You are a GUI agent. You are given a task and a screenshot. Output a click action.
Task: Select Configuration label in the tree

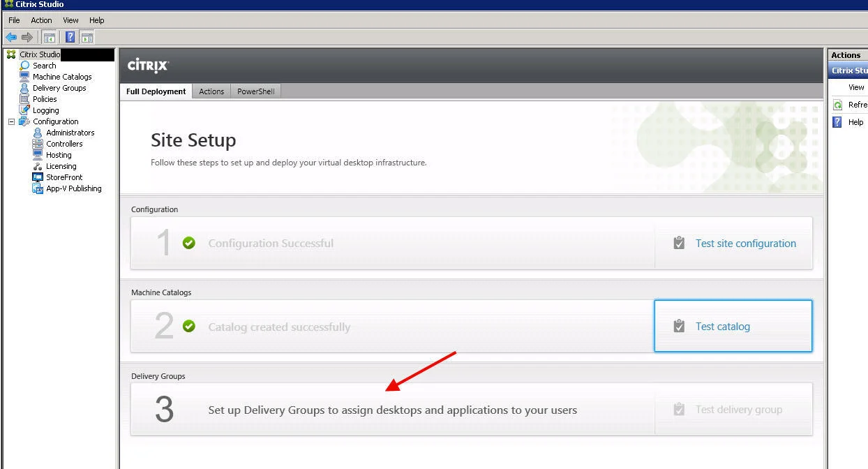55,121
